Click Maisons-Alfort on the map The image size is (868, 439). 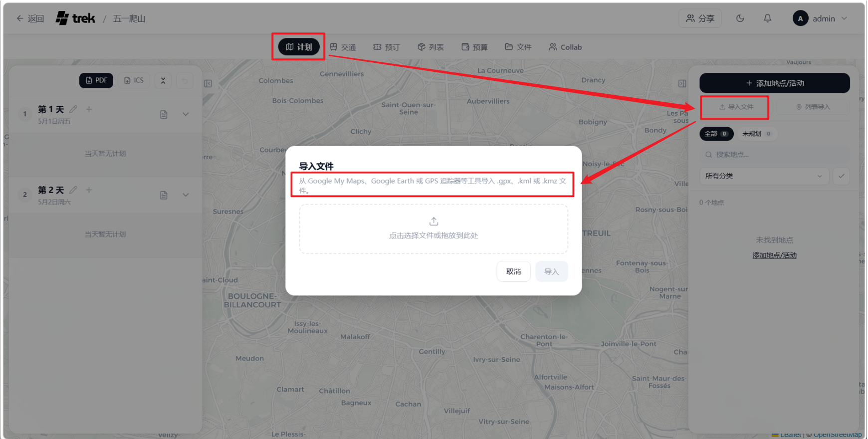tap(569, 387)
